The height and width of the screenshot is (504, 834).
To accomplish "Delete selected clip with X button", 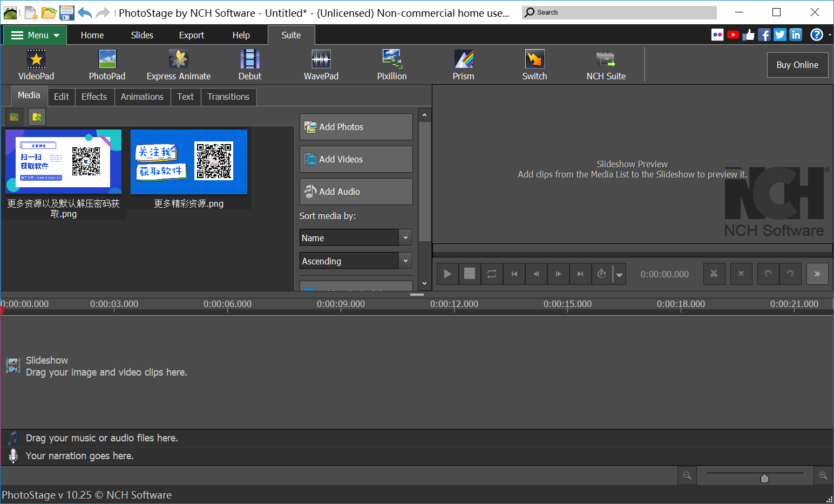I will pyautogui.click(x=741, y=274).
